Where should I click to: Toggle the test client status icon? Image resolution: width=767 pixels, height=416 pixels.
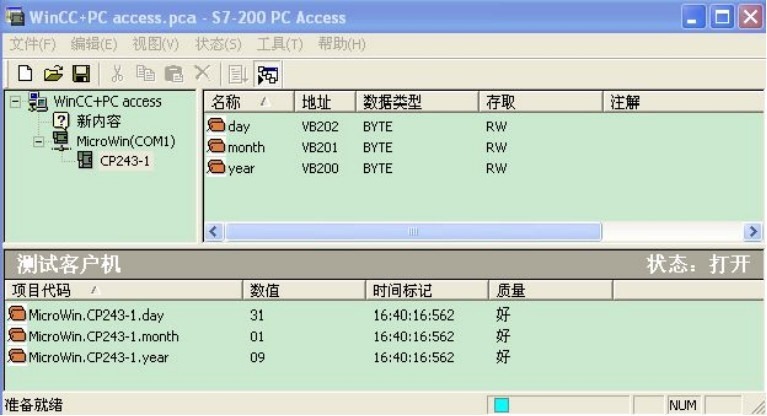pyautogui.click(x=268, y=74)
